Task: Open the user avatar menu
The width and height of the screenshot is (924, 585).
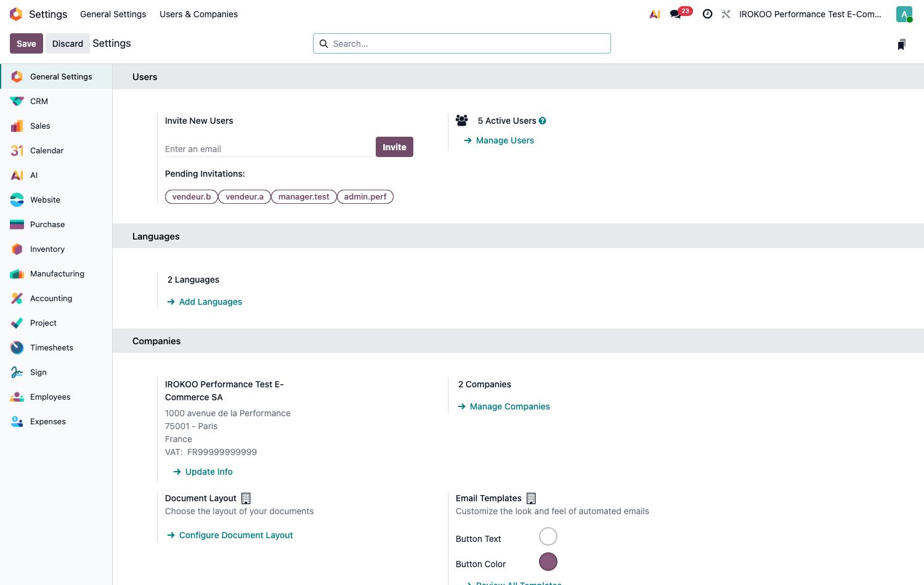Action: pyautogui.click(x=904, y=14)
